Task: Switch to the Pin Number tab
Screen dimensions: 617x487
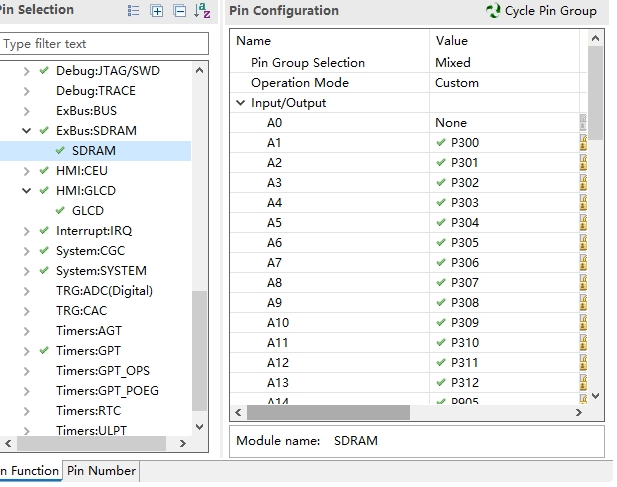Action: click(101, 471)
